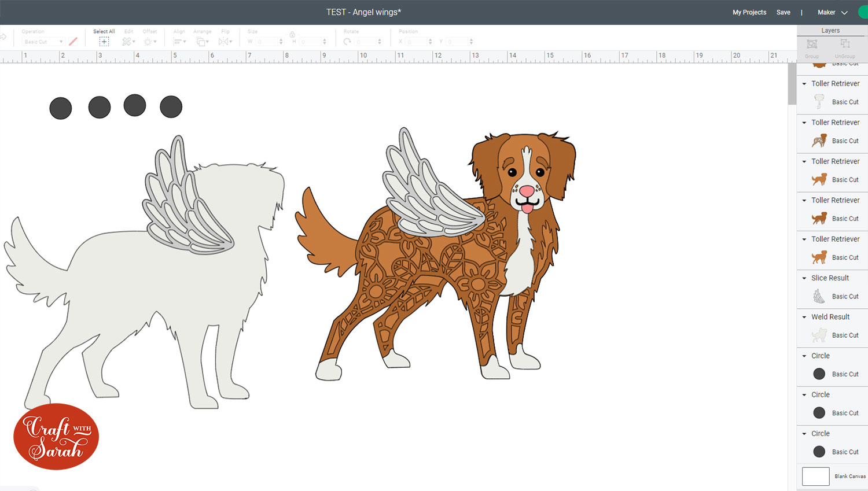Click the Blank Canvas white swatch
The image size is (868, 491).
tap(815, 476)
